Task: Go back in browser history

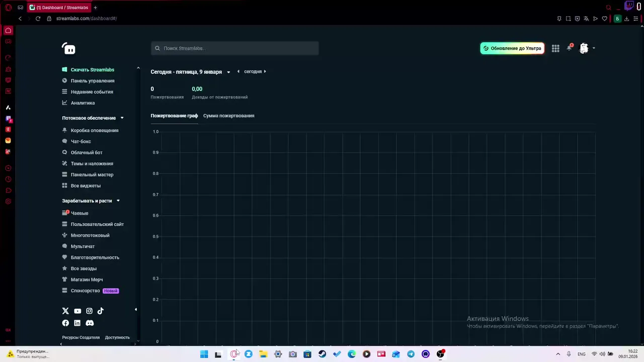Action: pos(20,19)
